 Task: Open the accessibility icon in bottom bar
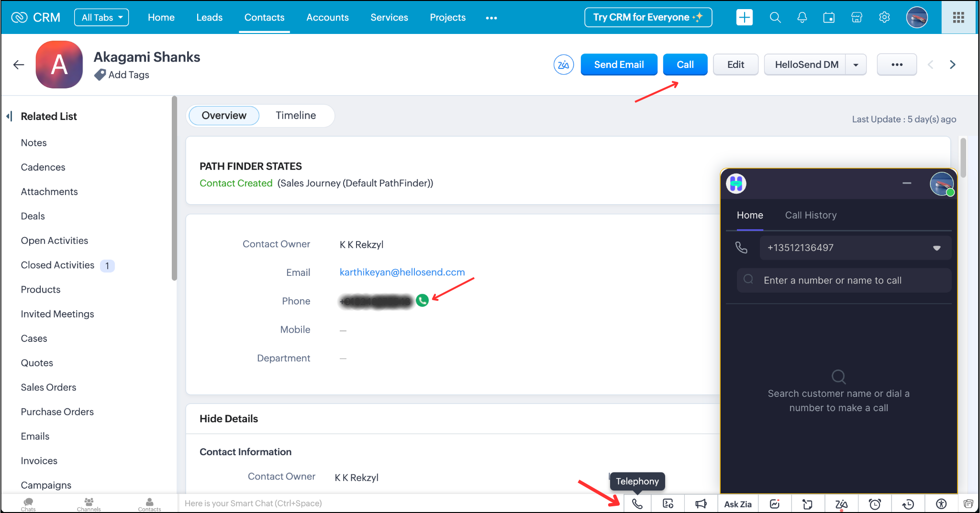pyautogui.click(x=941, y=503)
